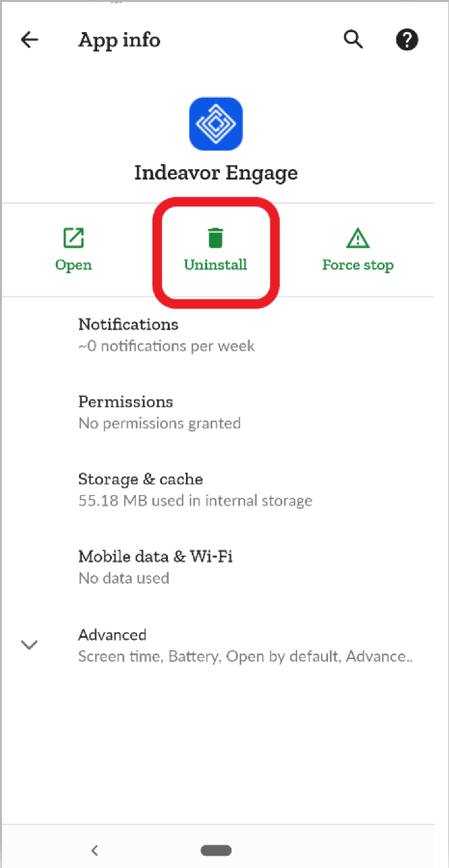449x868 pixels.
Task: Tap the home pill in navigation bar
Action: [216, 850]
